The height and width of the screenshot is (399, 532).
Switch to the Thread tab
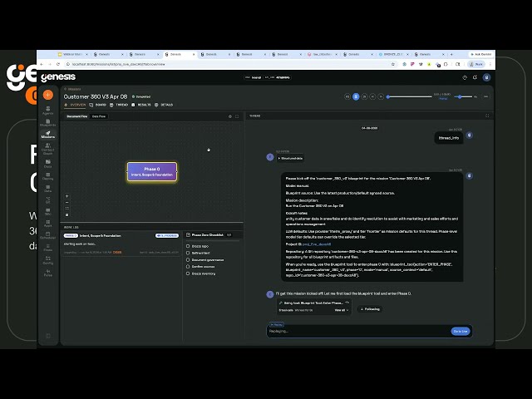coord(119,105)
